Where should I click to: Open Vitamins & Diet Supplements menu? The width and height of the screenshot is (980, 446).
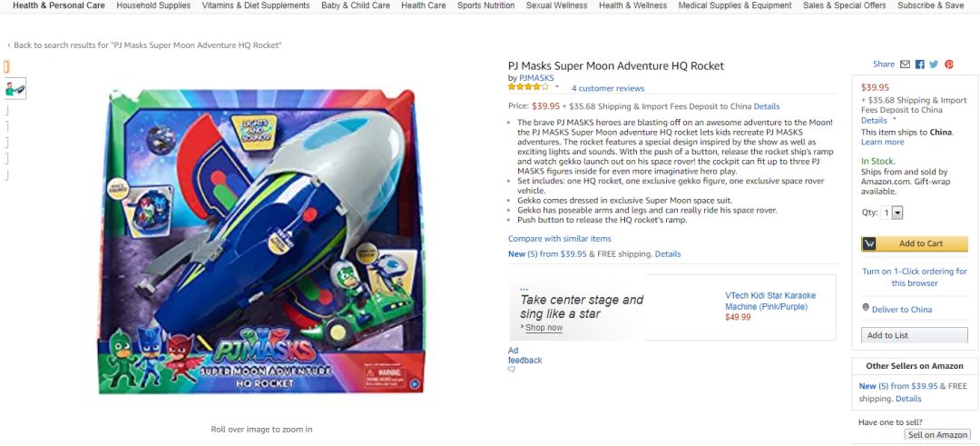click(x=256, y=5)
